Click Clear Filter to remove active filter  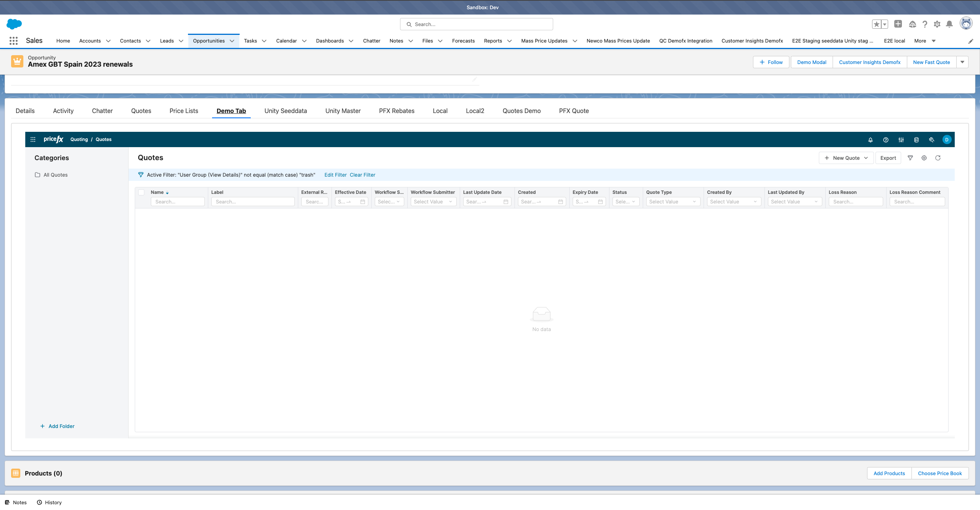362,175
